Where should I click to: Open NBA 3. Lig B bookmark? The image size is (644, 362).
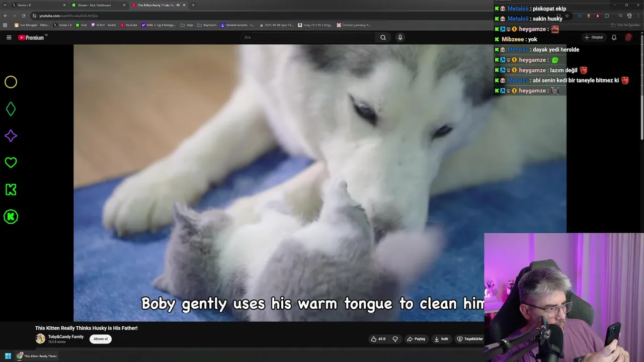(159, 25)
